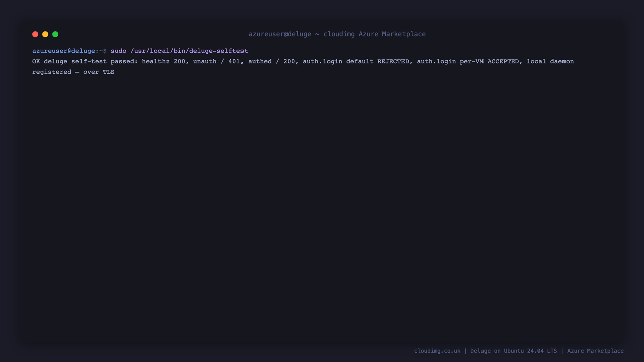
Task: Click the 'healthz 200' result text
Action: tap(164, 61)
